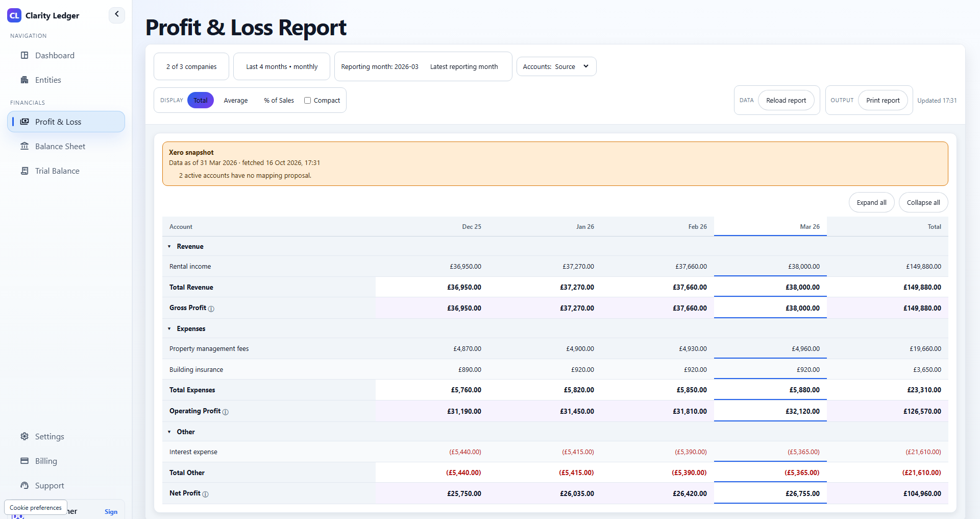Viewport: 980px width, 519px height.
Task: Click the Billing card icon
Action: pos(24,461)
